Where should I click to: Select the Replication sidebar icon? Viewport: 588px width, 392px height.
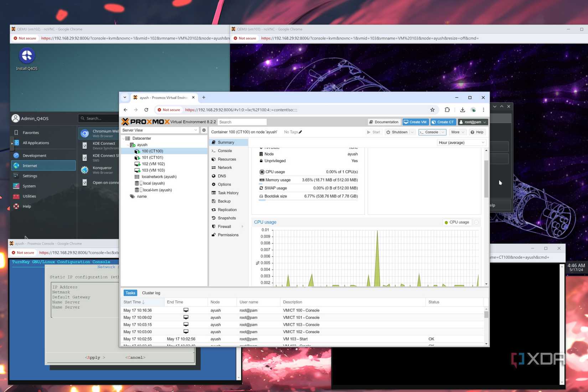pos(213,210)
